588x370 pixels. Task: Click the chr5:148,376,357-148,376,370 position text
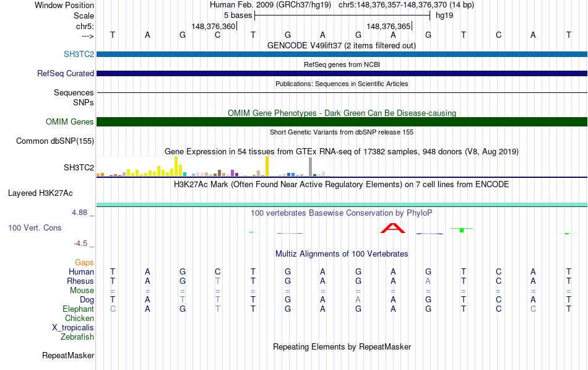click(406, 5)
